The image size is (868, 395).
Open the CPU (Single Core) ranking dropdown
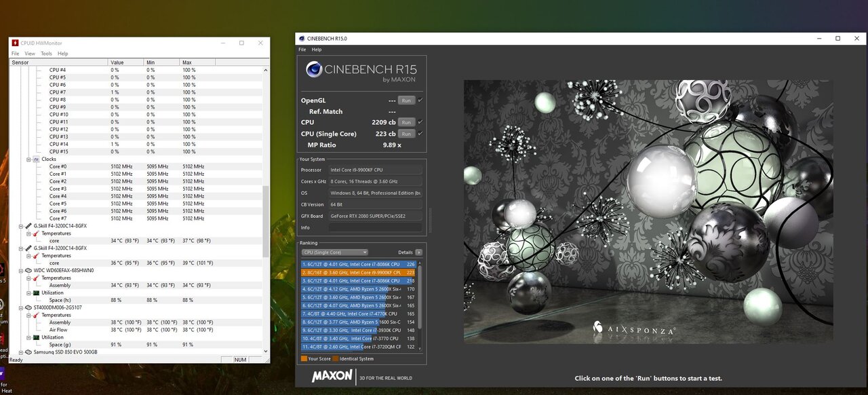335,252
